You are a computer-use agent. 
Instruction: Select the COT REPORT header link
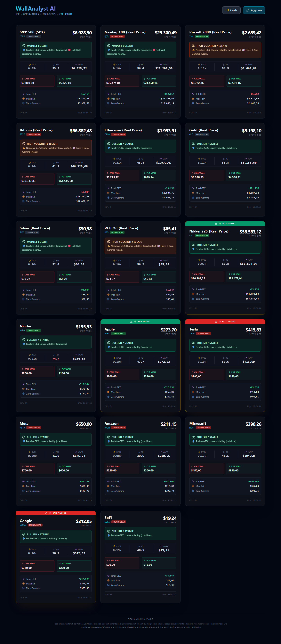pyautogui.click(x=66, y=14)
